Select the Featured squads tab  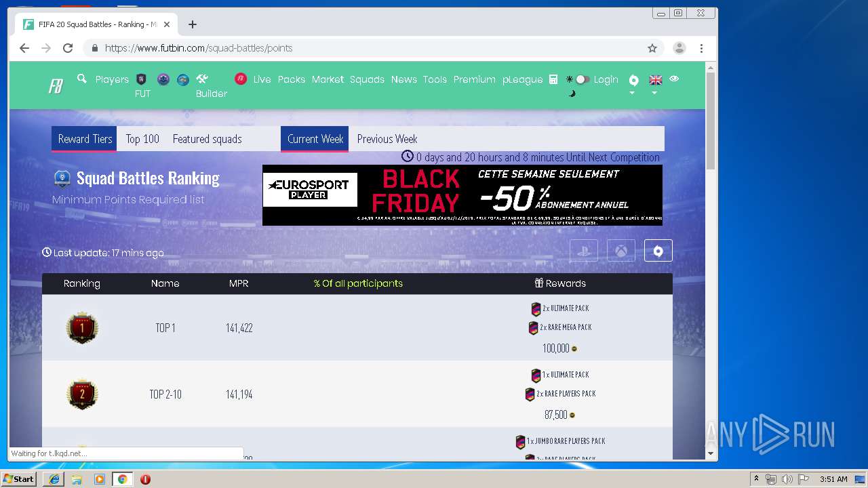207,138
